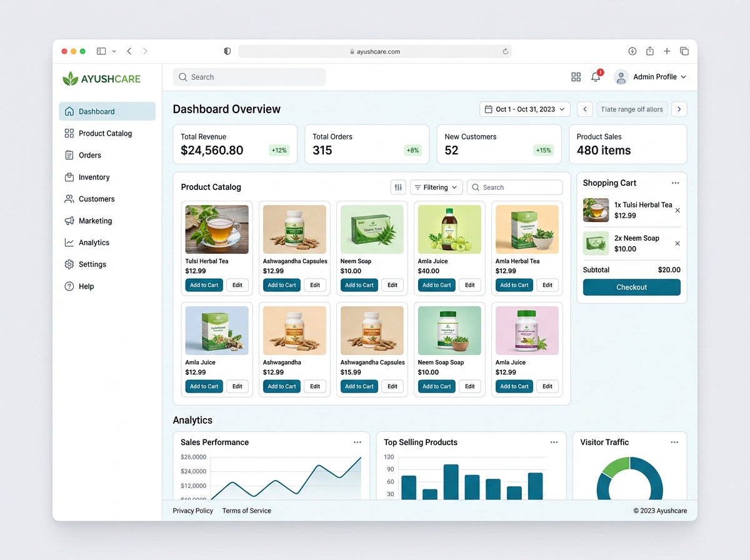Click the Tulsi tea thumbnail in the cart
750x560 pixels.
point(596,210)
